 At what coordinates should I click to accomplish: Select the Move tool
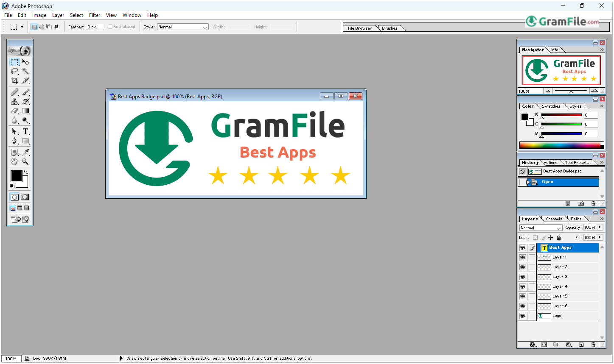(x=25, y=62)
